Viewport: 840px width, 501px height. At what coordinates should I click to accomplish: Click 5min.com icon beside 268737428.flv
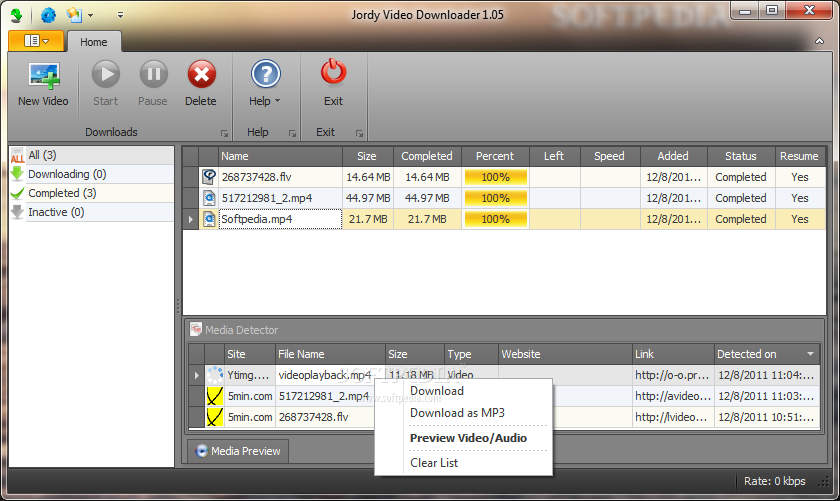215,417
